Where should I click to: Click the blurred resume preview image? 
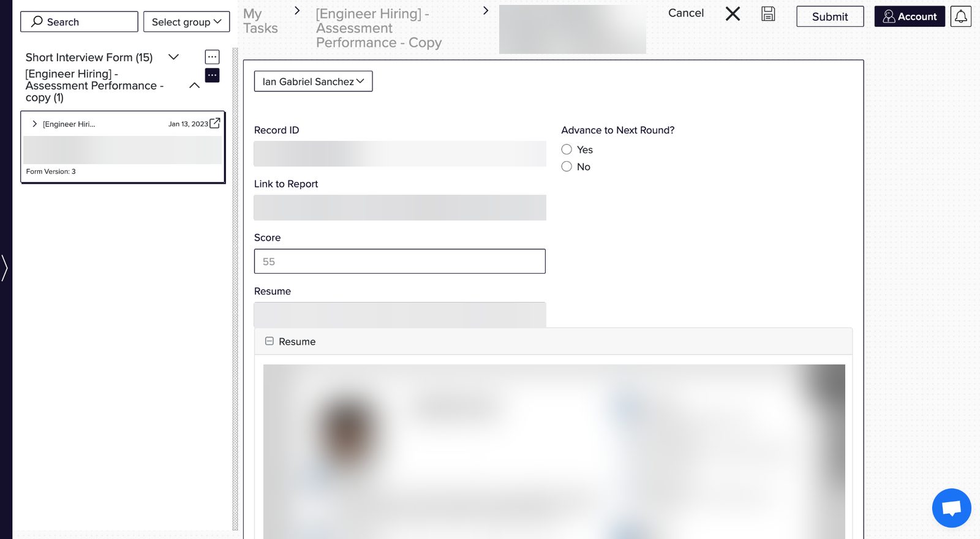click(x=554, y=452)
